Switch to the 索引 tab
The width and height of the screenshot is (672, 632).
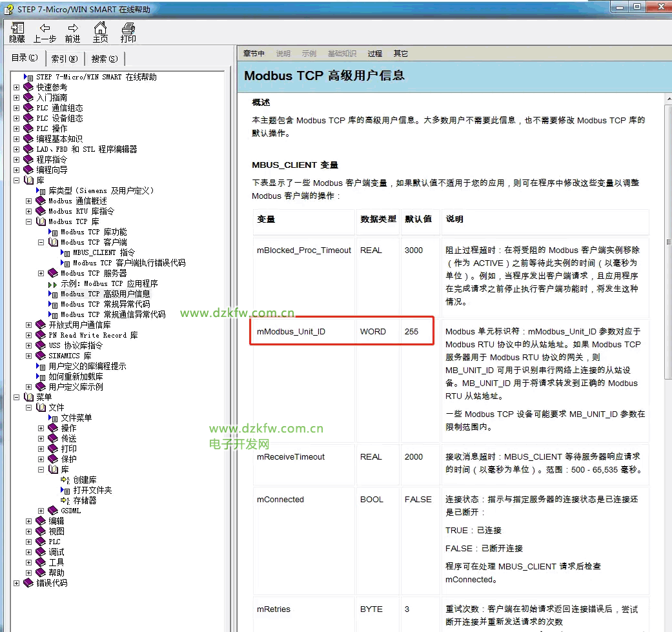(64, 59)
